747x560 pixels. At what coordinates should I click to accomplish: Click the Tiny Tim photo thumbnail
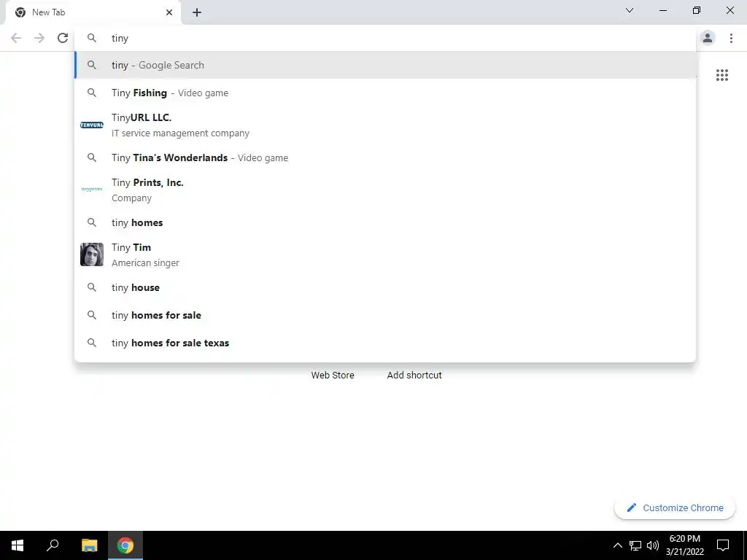pos(91,254)
